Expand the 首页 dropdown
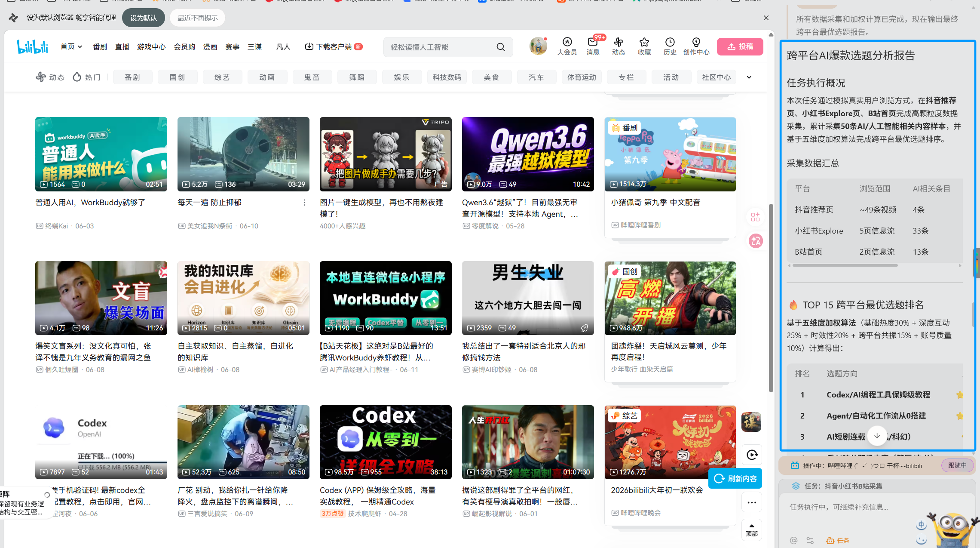Viewport: 980px width, 548px height. click(71, 46)
